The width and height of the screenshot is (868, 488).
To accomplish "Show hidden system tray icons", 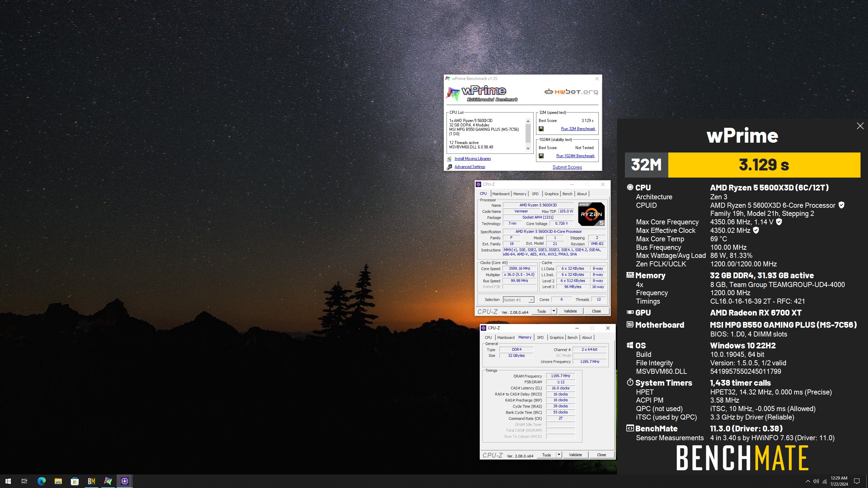I will pyautogui.click(x=808, y=481).
